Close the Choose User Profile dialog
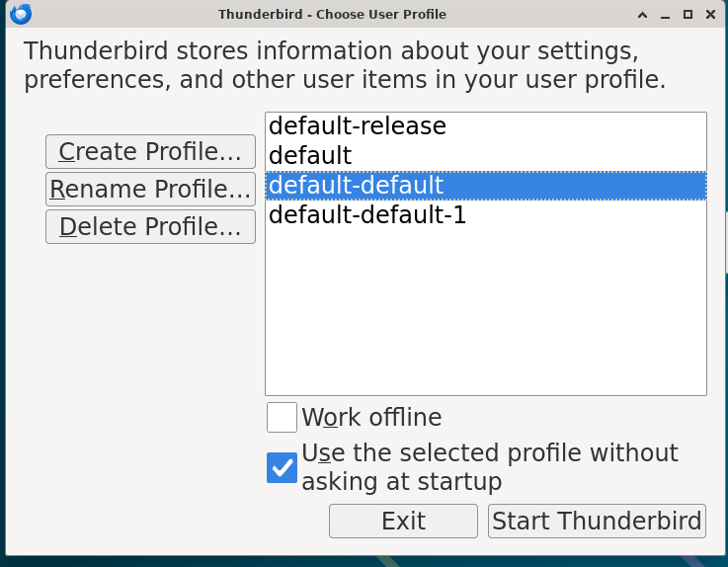This screenshot has width=728, height=567. [x=709, y=15]
